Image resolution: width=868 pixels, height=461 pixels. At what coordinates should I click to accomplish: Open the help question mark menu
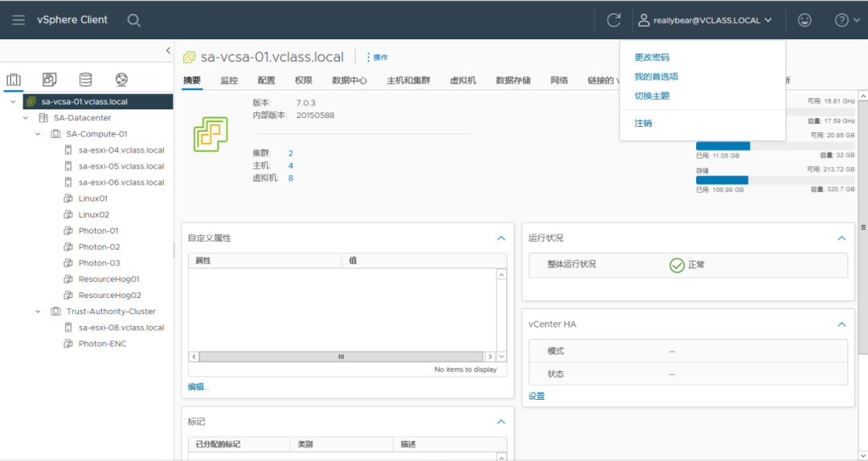(847, 20)
